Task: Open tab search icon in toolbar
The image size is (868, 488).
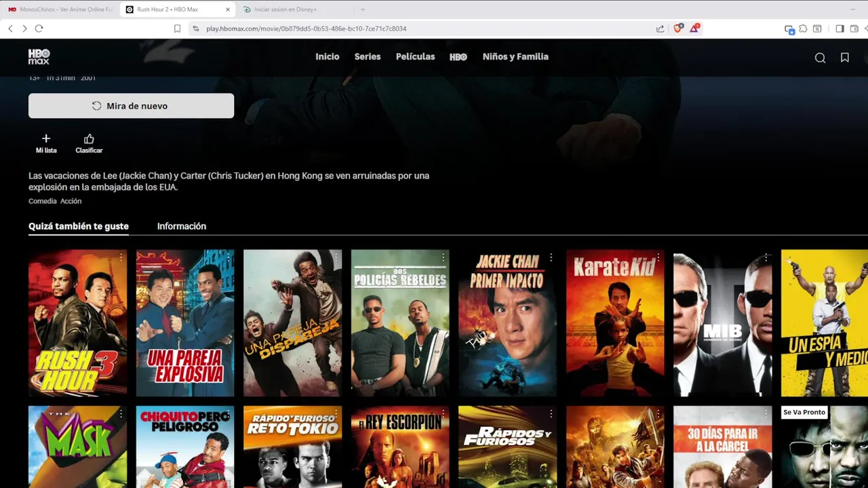Action: (x=817, y=28)
